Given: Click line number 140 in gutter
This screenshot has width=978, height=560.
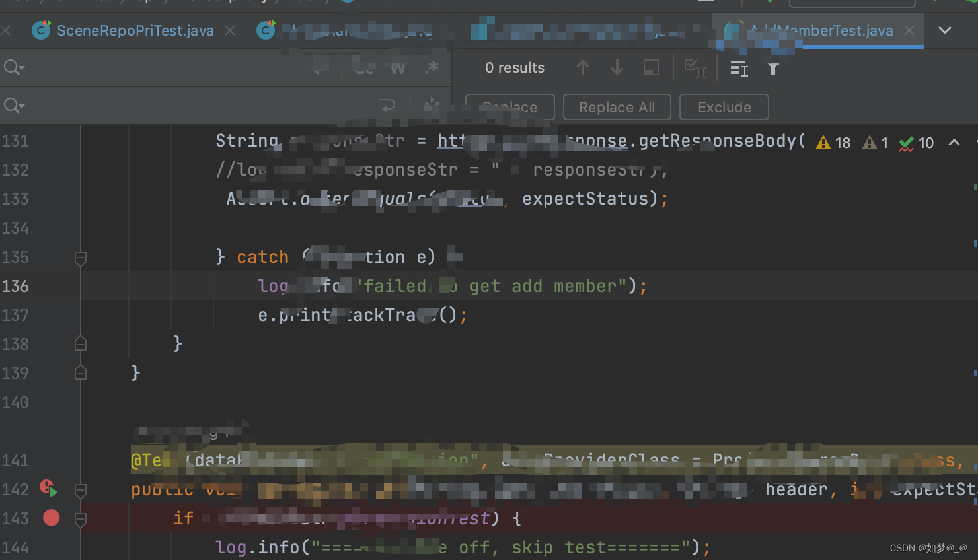Looking at the screenshot, I should (15, 402).
